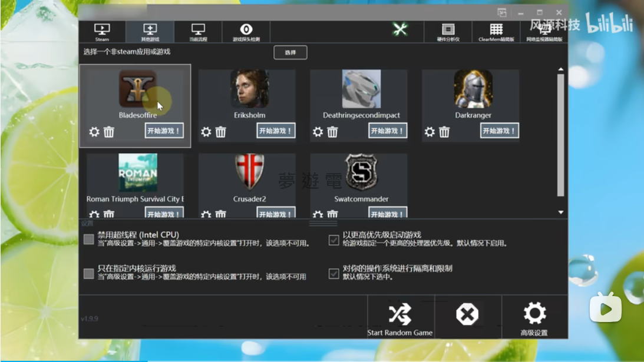This screenshot has height=362, width=644.
Task: Click the Swatcommander name label
Action: 361,199
